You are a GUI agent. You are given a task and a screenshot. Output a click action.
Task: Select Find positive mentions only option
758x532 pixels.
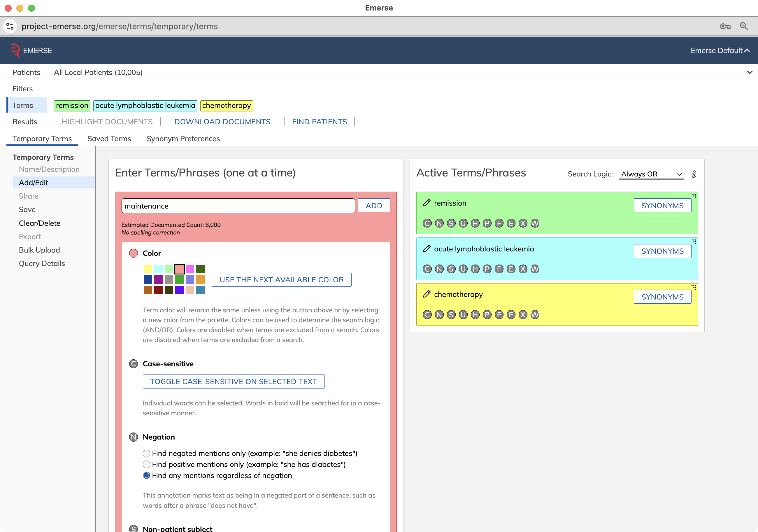[x=146, y=464]
